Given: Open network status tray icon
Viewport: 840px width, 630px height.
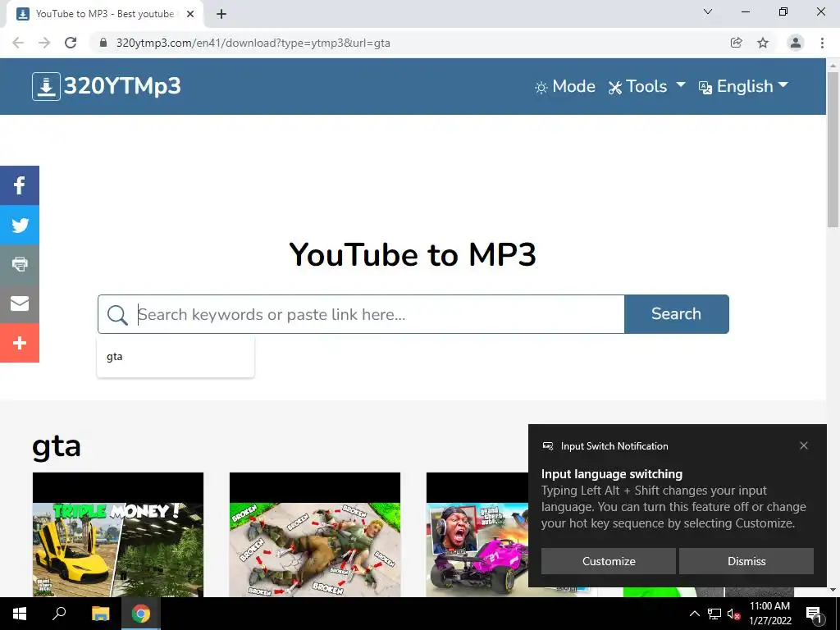Looking at the screenshot, I should [714, 614].
